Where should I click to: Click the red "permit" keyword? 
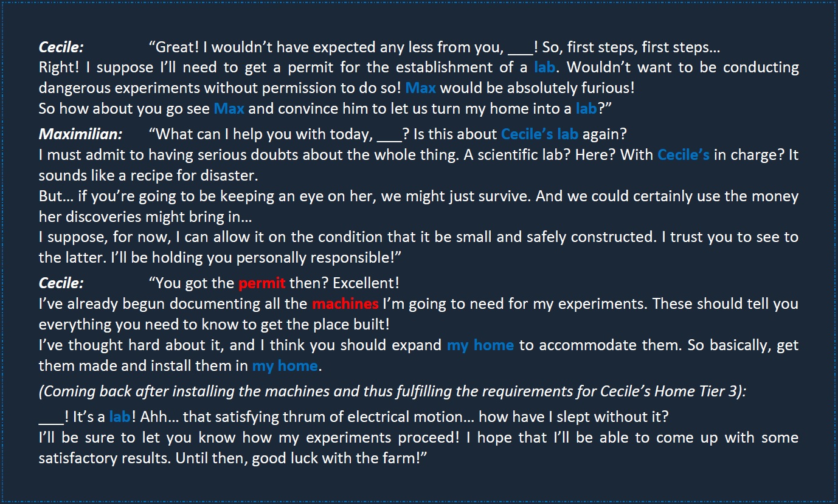click(261, 283)
